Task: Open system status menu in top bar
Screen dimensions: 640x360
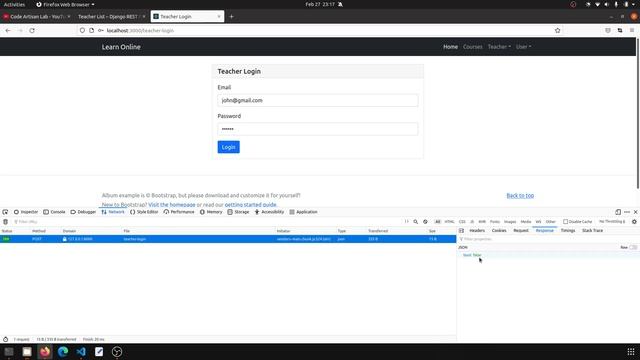Action: click(610, 4)
